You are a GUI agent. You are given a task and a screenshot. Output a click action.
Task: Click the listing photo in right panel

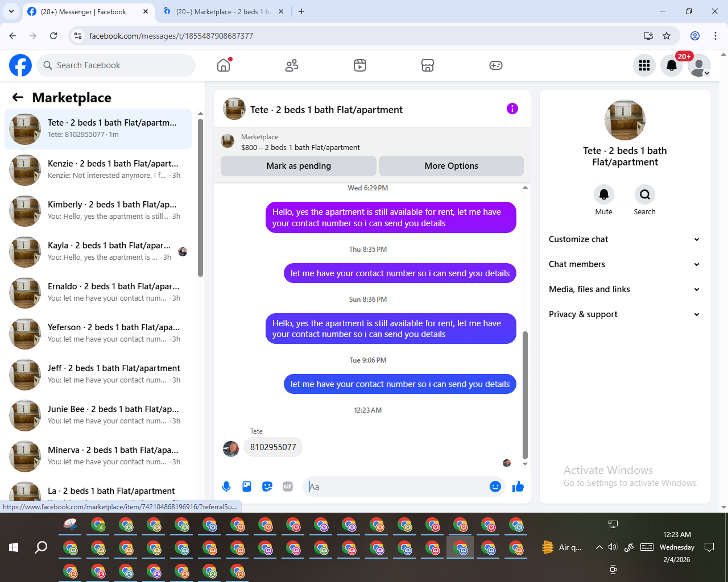(625, 120)
